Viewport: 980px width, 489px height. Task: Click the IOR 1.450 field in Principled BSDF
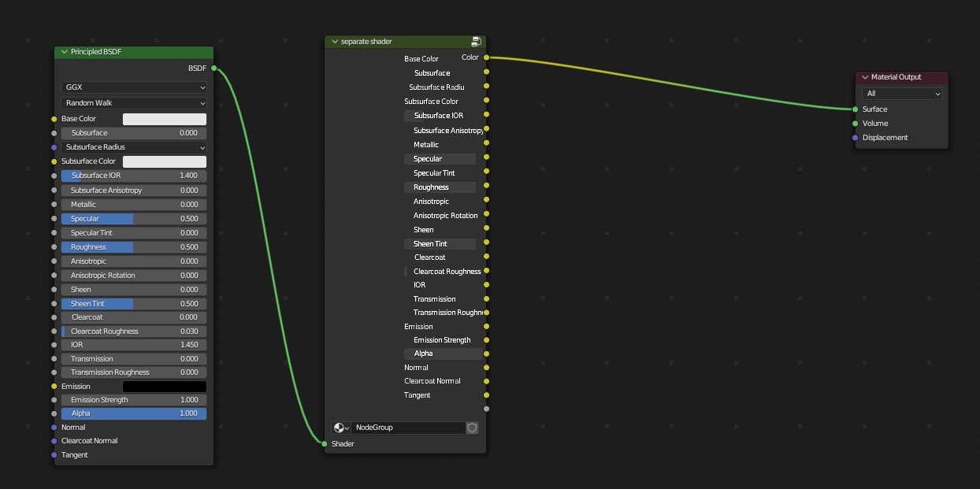pyautogui.click(x=134, y=345)
